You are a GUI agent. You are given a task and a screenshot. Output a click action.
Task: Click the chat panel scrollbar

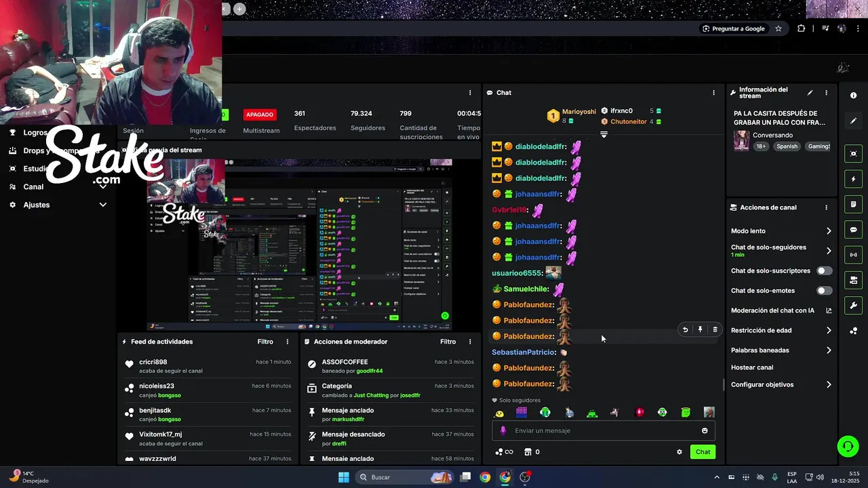point(724,384)
